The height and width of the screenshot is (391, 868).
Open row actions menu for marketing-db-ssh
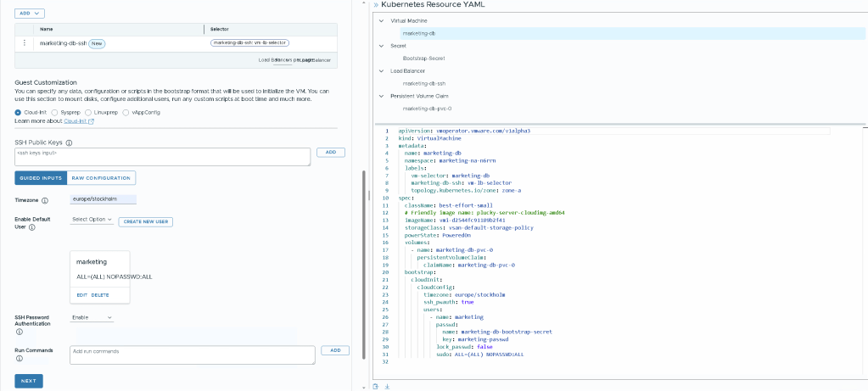pos(24,42)
